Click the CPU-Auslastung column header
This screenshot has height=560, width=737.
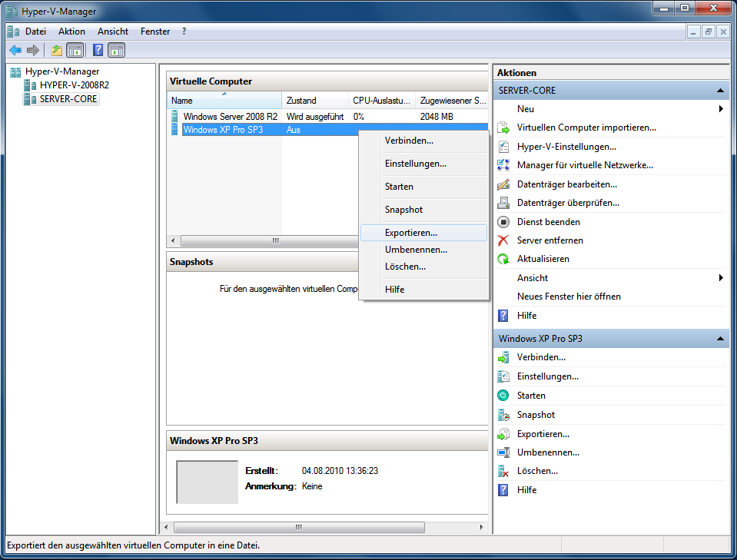[x=381, y=100]
